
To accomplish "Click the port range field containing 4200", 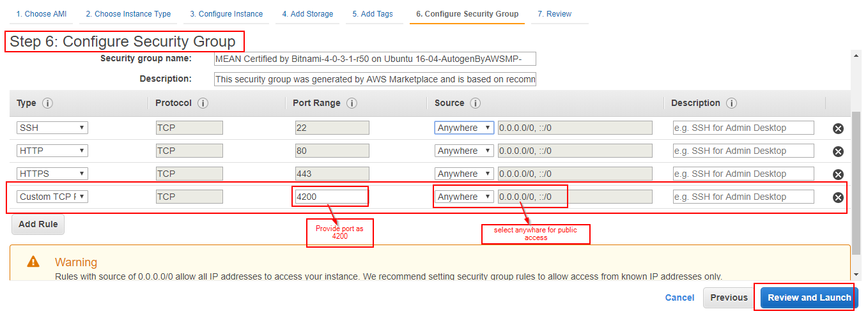I will click(330, 197).
